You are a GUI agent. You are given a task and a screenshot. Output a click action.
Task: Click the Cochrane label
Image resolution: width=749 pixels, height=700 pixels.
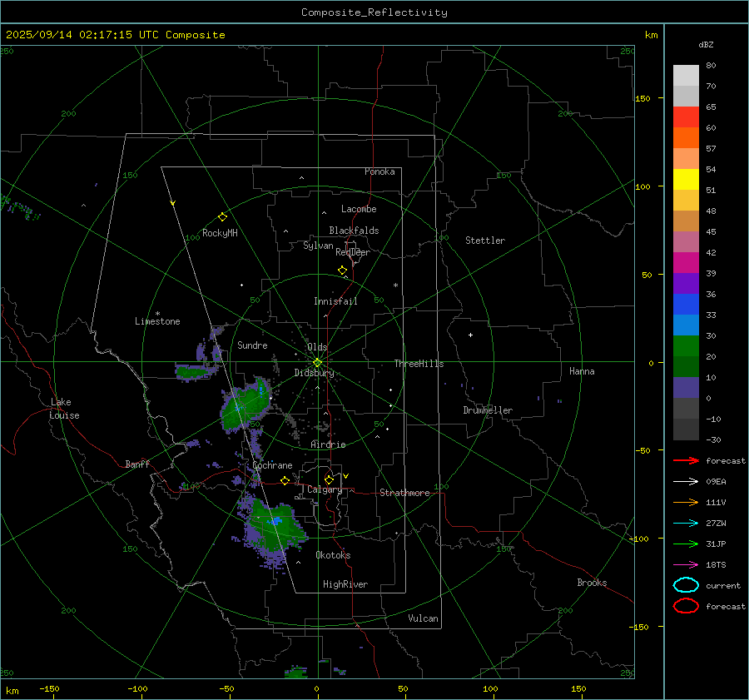[272, 465]
